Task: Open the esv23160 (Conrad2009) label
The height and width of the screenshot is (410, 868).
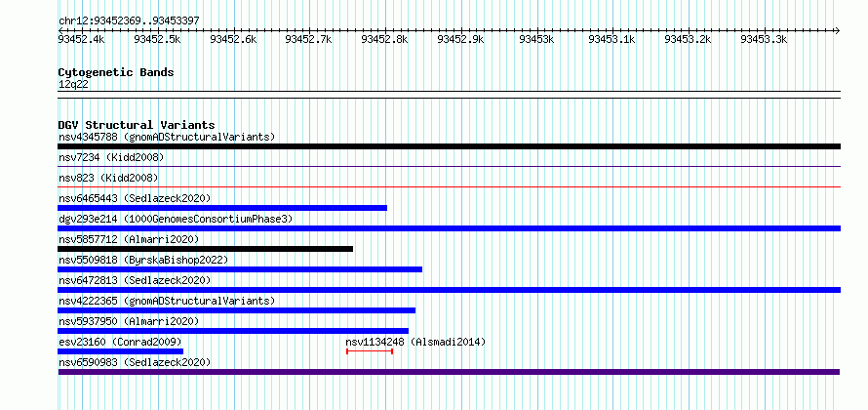Action: (120, 342)
